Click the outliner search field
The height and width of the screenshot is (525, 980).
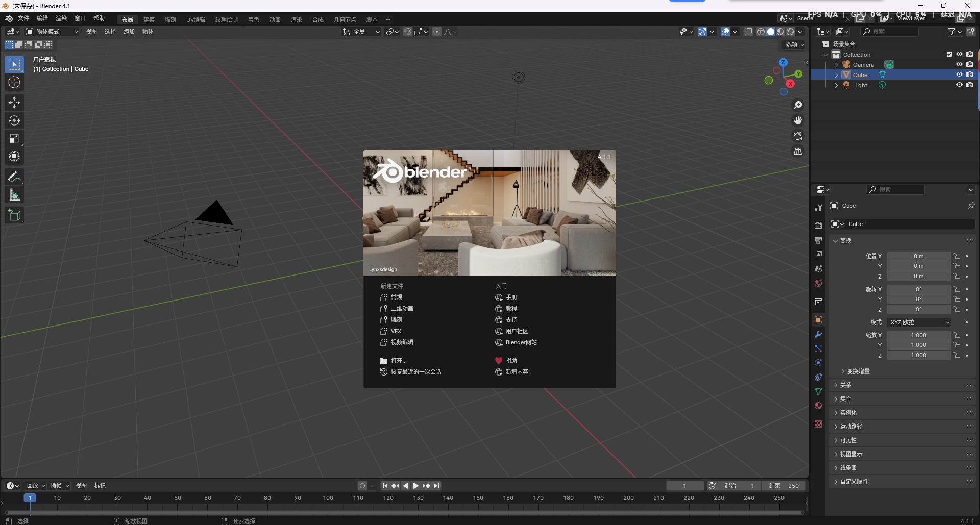(890, 32)
